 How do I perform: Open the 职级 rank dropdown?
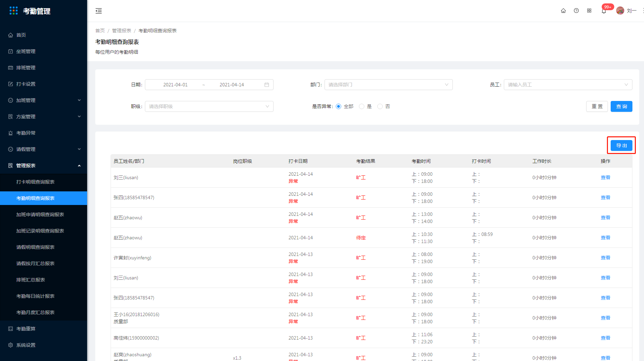[209, 106]
